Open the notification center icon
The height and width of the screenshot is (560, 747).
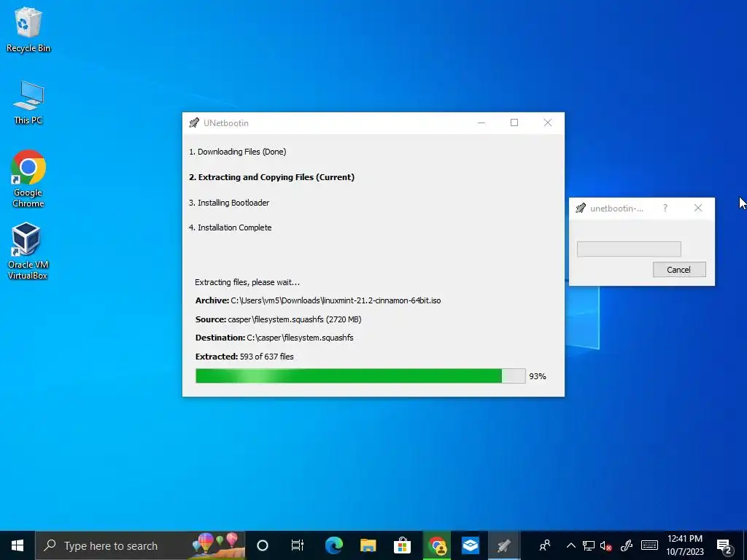point(724,547)
